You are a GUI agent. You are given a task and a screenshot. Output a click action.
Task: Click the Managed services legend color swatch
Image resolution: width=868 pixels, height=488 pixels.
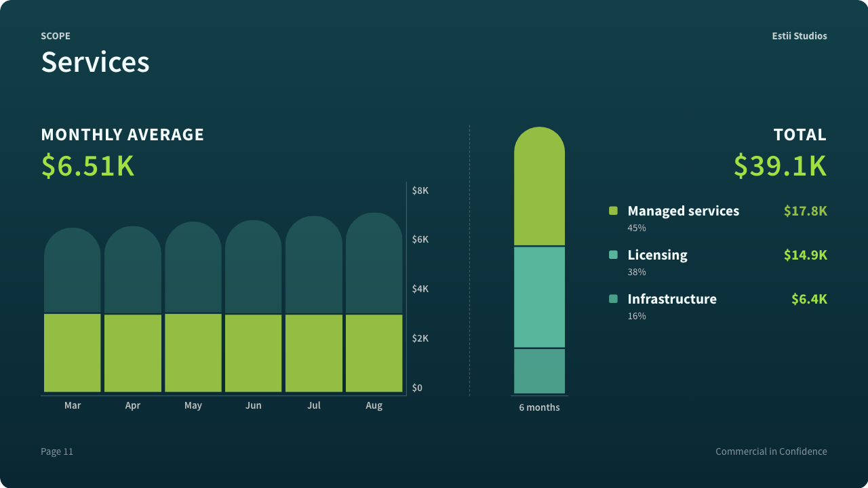tap(613, 211)
